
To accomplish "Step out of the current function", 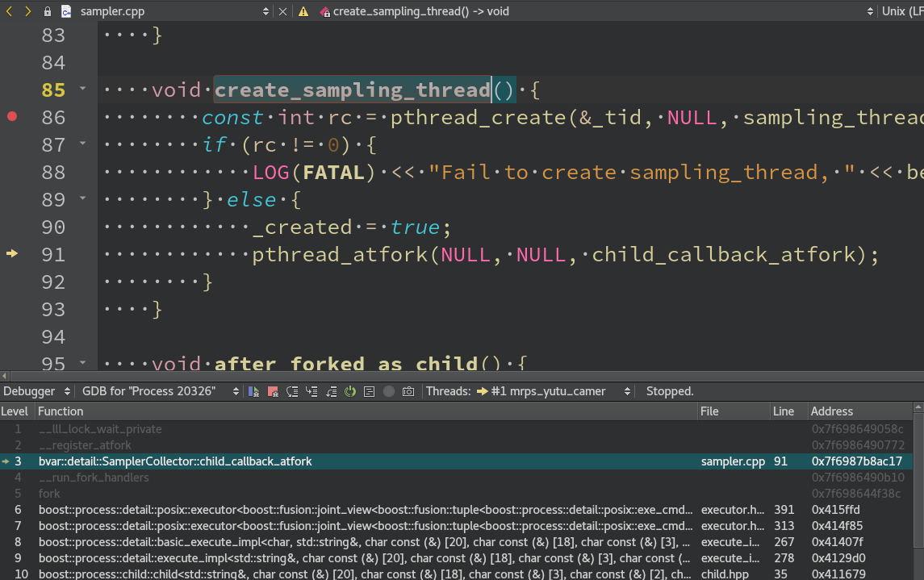I will click(331, 391).
